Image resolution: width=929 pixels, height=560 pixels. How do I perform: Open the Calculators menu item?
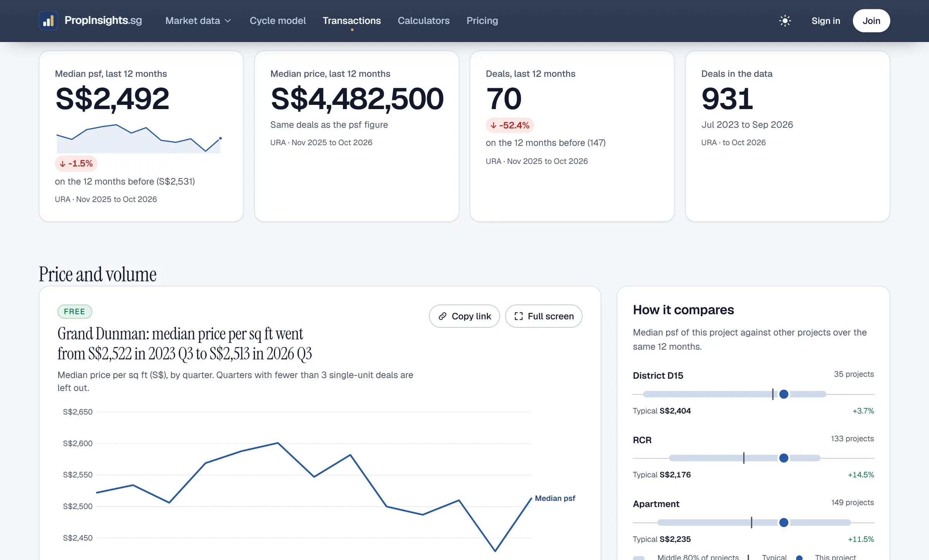(423, 21)
